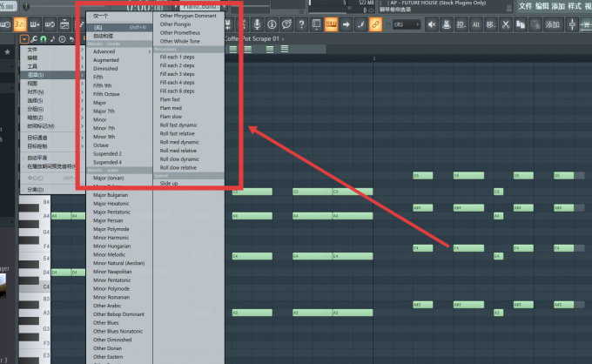The height and width of the screenshot is (364, 592).
Task: Toggle the 自动平滑 checked menu option
Action: click(52, 158)
